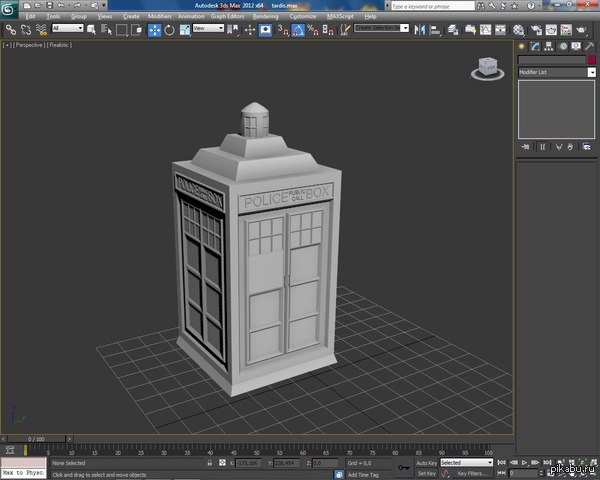Toggle the selection lock padlock icon
The image size is (600, 480).
[210, 463]
